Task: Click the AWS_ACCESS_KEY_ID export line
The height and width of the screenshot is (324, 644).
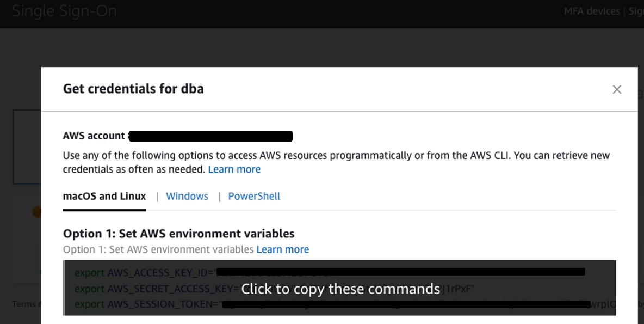Action: 145,272
